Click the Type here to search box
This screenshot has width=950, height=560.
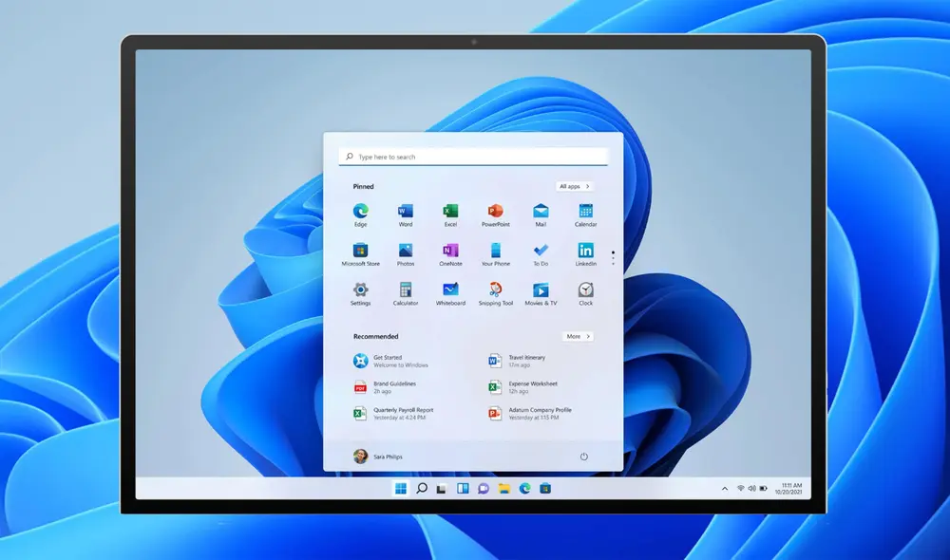473,157
